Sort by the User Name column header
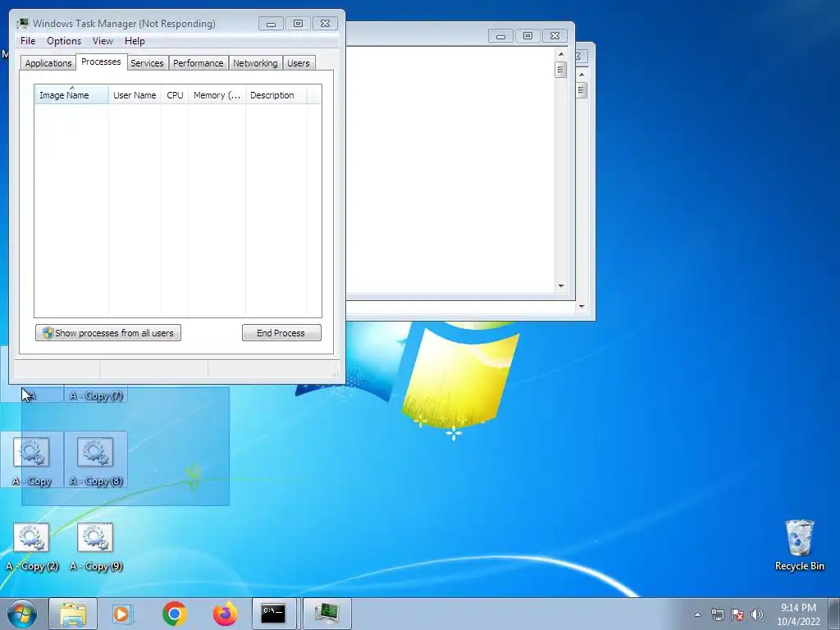Image resolution: width=840 pixels, height=630 pixels. (x=135, y=95)
